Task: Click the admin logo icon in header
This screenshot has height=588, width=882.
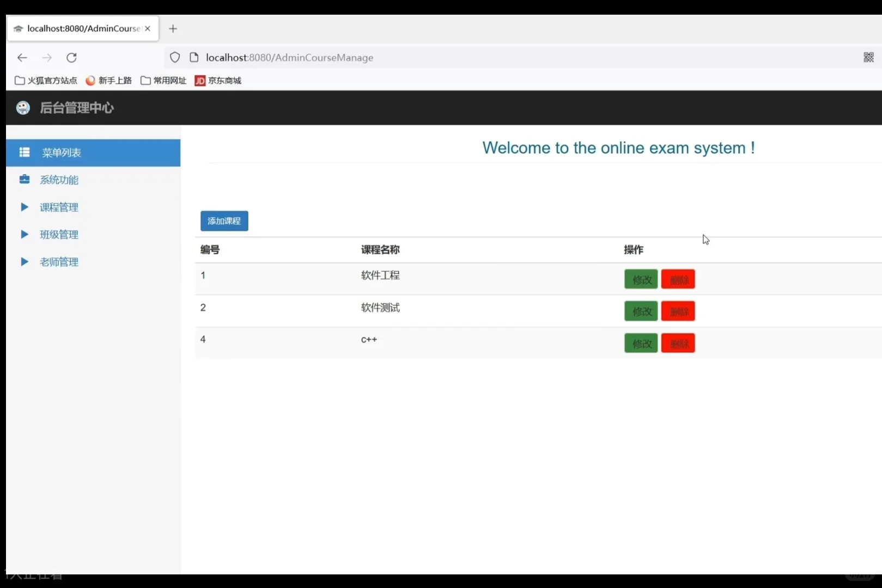Action: tap(23, 108)
